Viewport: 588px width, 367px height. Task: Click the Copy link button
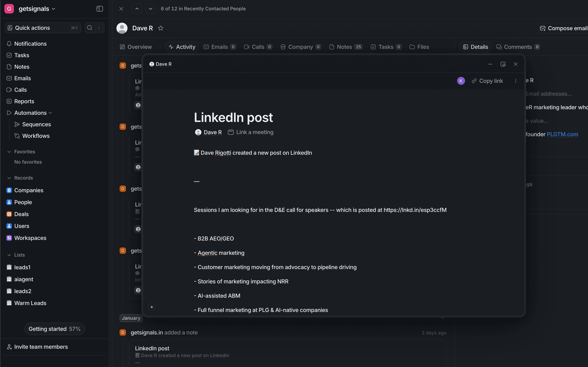pyautogui.click(x=487, y=81)
